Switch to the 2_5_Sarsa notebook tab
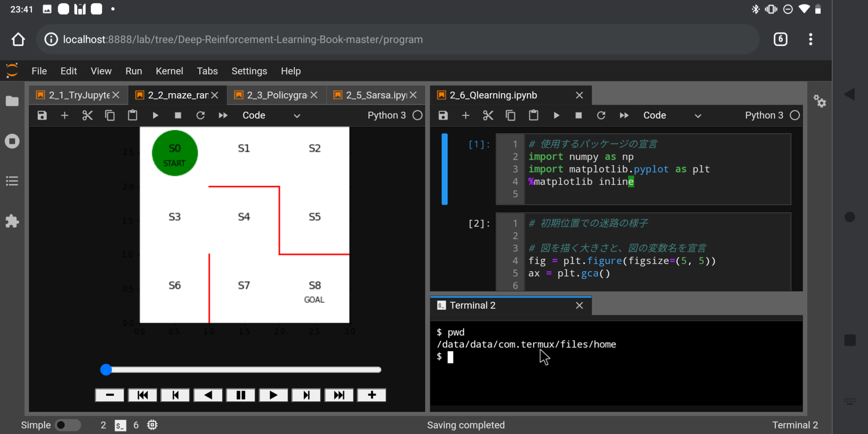Screen dimensions: 868x434 coord(373,95)
